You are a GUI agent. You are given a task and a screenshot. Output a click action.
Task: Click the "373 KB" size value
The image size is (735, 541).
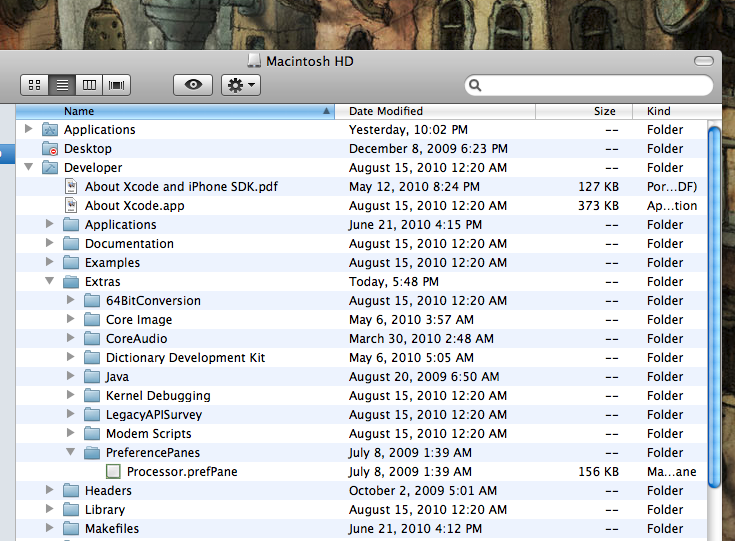[598, 206]
